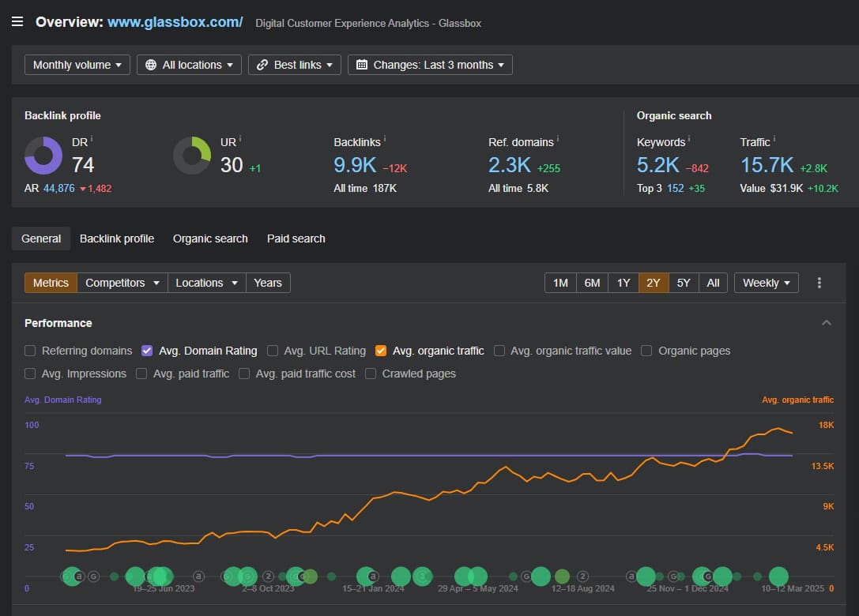Open the Weekly interval dropdown
This screenshot has width=859, height=616.
(766, 283)
